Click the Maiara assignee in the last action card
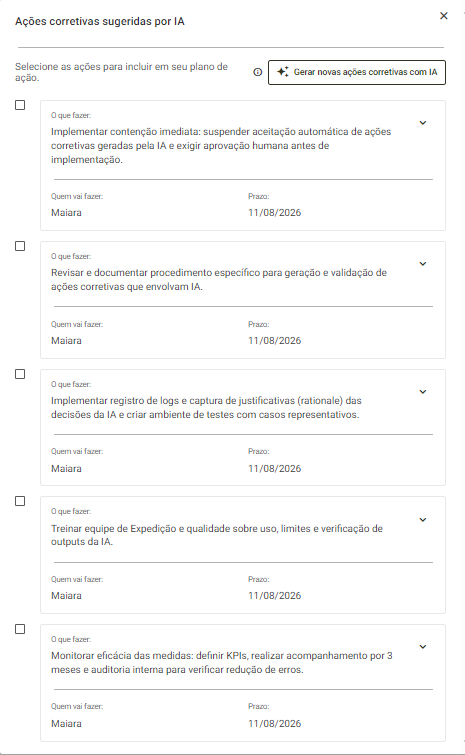This screenshot has width=465, height=755. coord(66,724)
